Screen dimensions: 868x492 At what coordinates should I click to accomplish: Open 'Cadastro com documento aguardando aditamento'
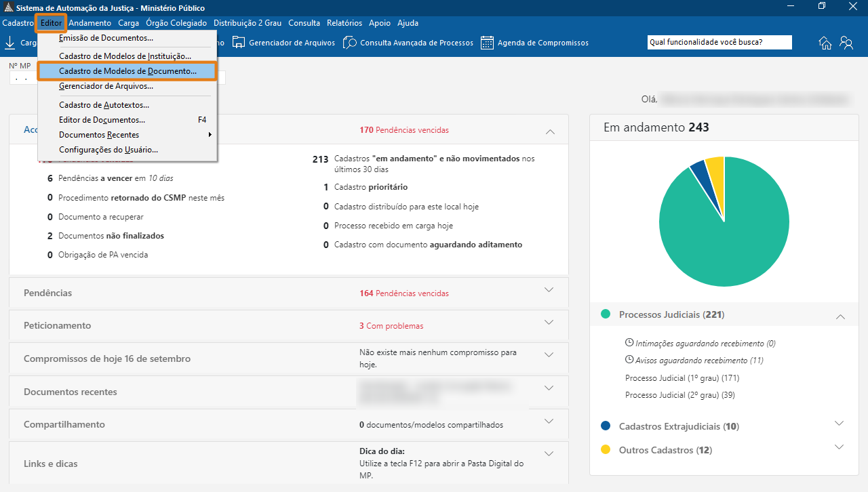tap(429, 245)
